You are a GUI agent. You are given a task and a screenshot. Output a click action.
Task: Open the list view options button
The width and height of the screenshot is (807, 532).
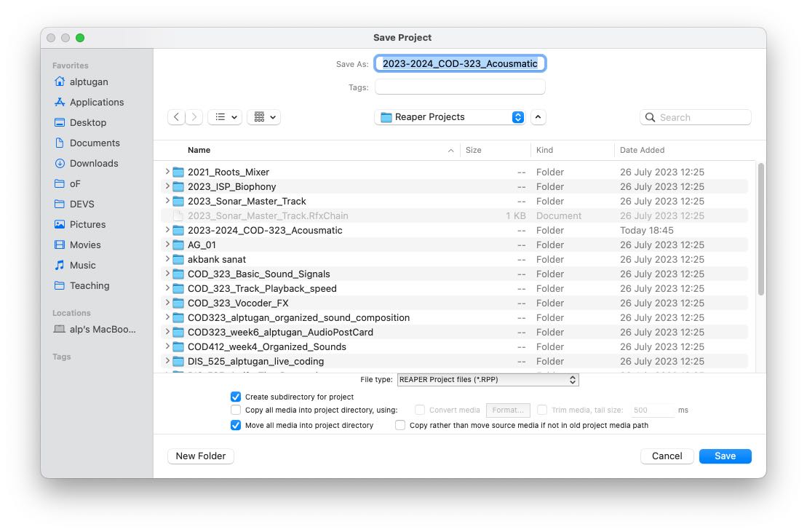224,117
